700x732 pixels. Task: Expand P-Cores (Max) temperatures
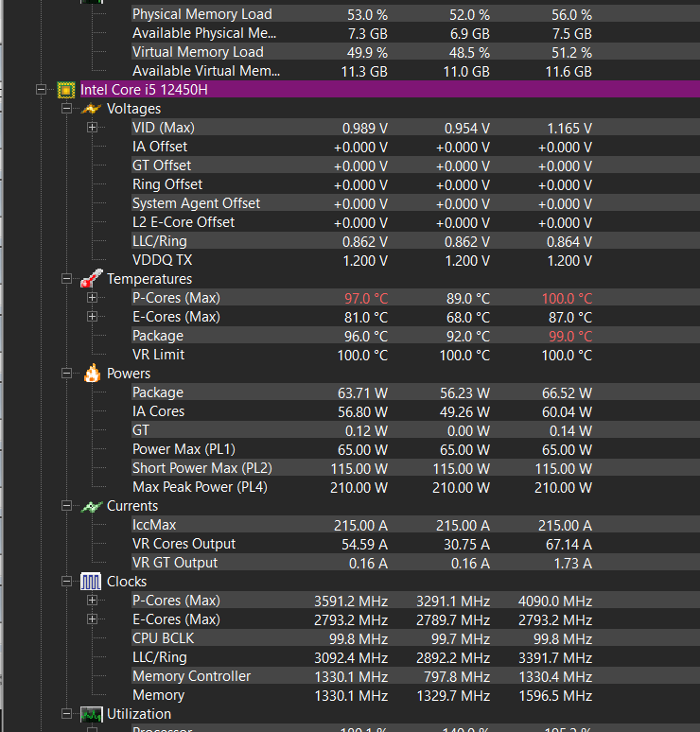point(92,298)
